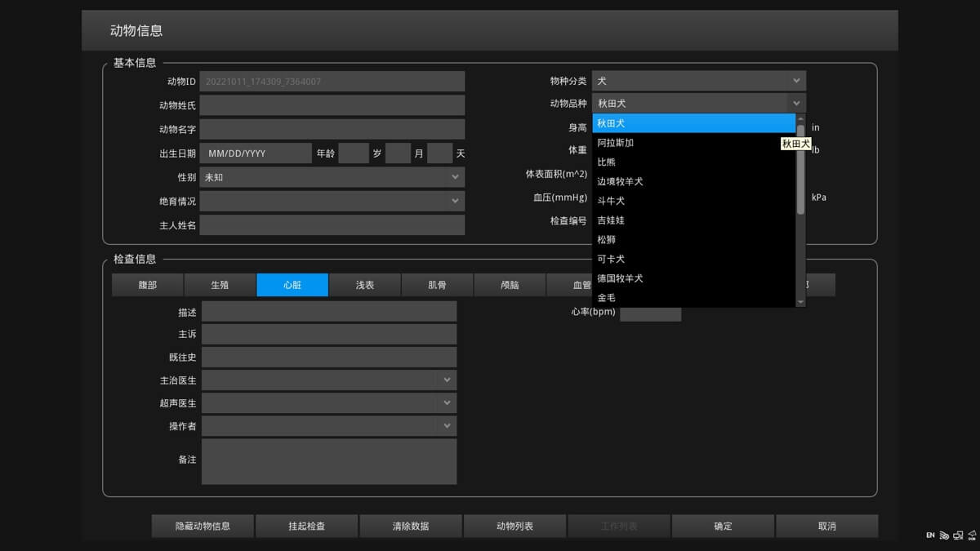
Task: Click the breed list scroll-up arrow
Action: (x=800, y=119)
